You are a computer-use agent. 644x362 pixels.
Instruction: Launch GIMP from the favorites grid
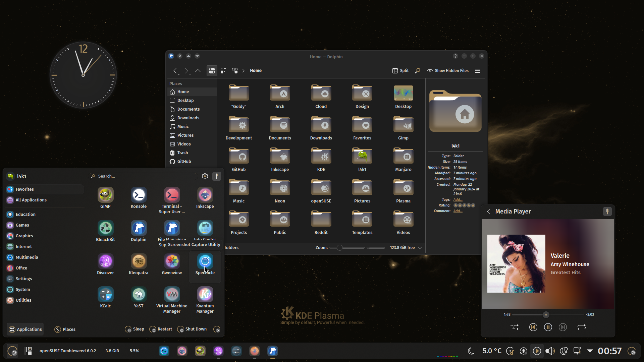pyautogui.click(x=105, y=198)
